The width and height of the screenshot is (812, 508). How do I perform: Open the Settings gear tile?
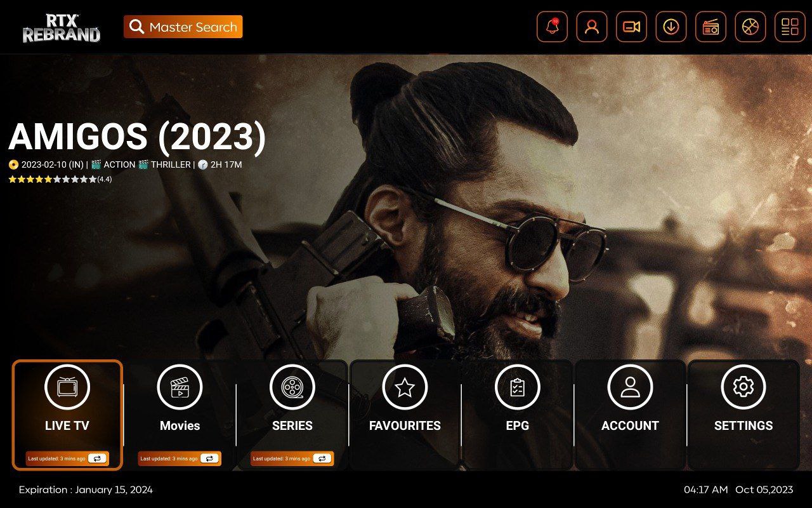click(743, 406)
